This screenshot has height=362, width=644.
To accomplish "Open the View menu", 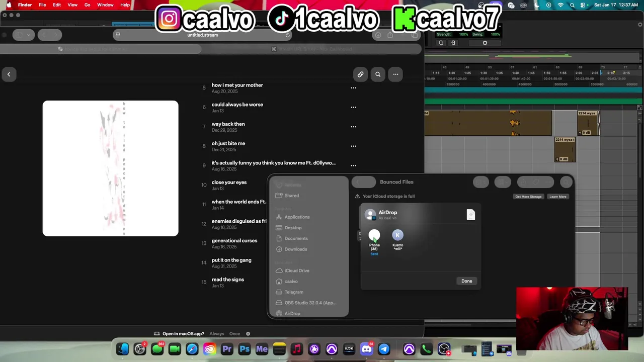I will (72, 5).
